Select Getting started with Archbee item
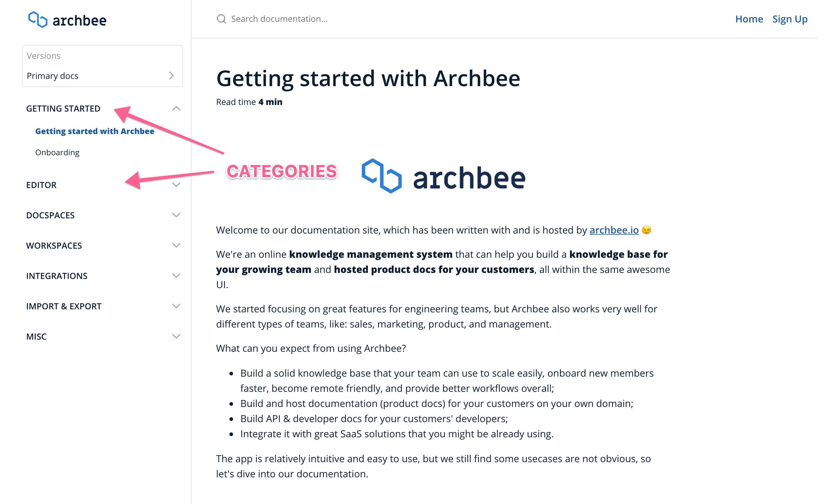 pos(95,131)
